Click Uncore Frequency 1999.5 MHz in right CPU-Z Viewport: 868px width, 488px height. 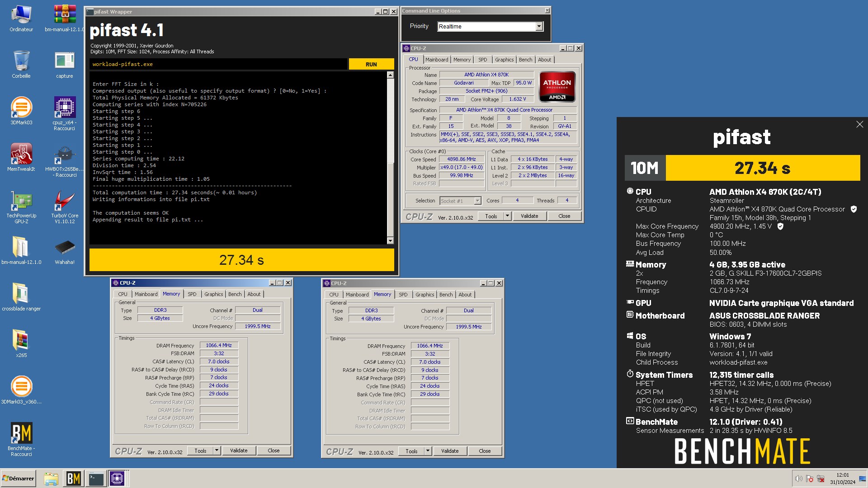tap(468, 327)
